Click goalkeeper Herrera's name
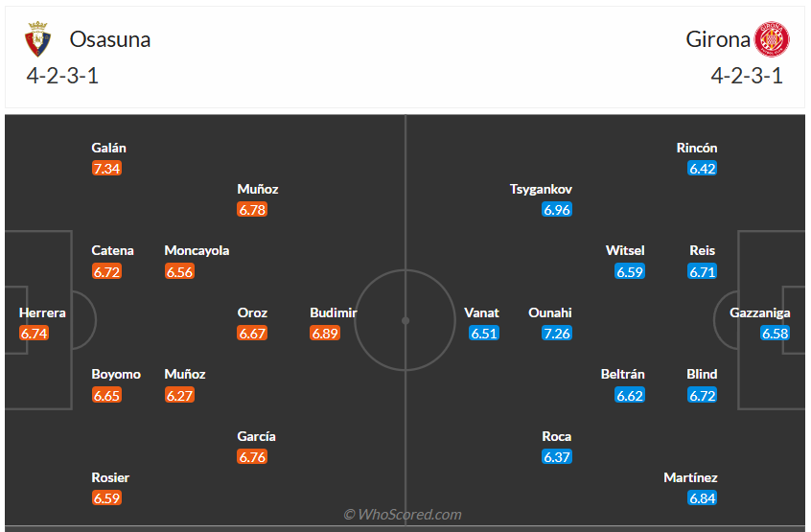 [x=42, y=312]
